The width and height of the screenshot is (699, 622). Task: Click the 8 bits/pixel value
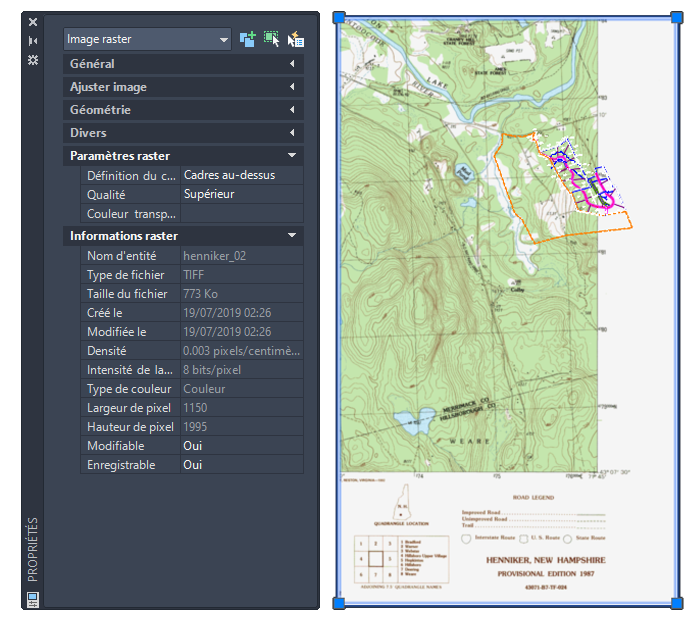(242, 370)
